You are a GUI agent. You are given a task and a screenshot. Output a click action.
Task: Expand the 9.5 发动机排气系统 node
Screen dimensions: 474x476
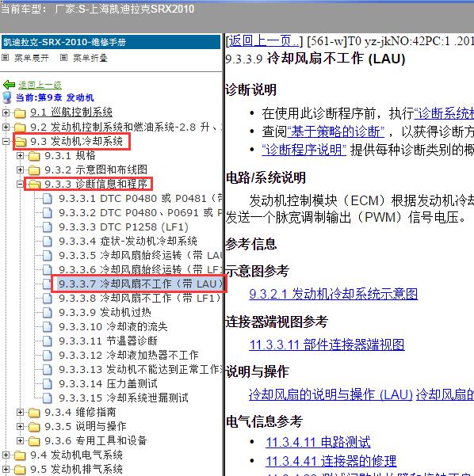coord(6,469)
